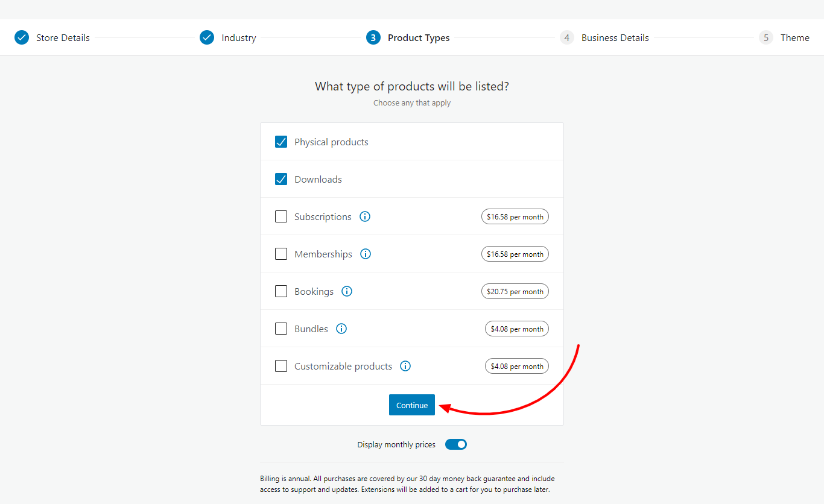Navigate to the Theme step
This screenshot has height=504, width=824.
coord(765,37)
